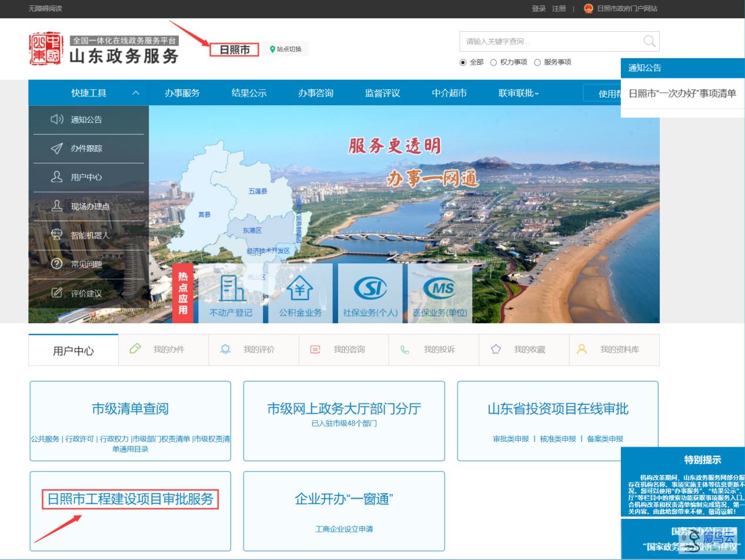Open the 通知公告 speaker icon
The height and width of the screenshot is (560, 745).
pos(56,119)
